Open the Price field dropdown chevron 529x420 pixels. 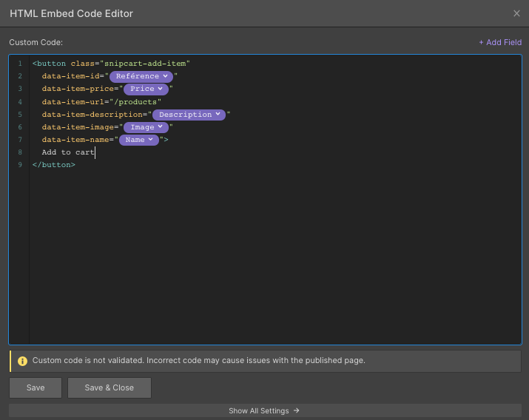pyautogui.click(x=161, y=89)
